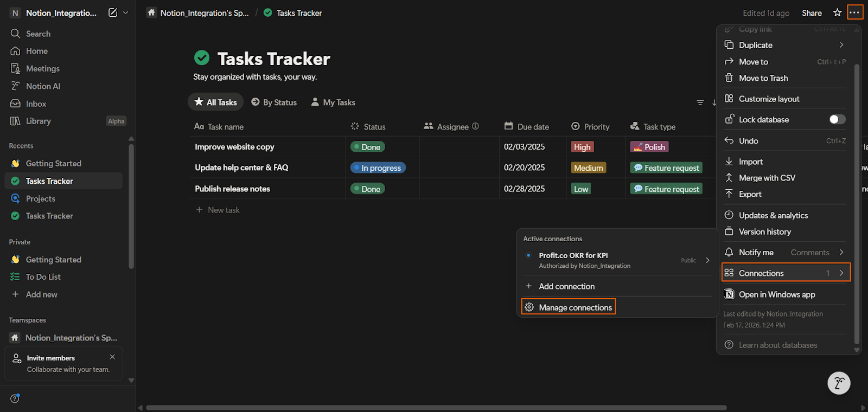Click the filter icon above the table
The width and height of the screenshot is (868, 412).
click(700, 102)
